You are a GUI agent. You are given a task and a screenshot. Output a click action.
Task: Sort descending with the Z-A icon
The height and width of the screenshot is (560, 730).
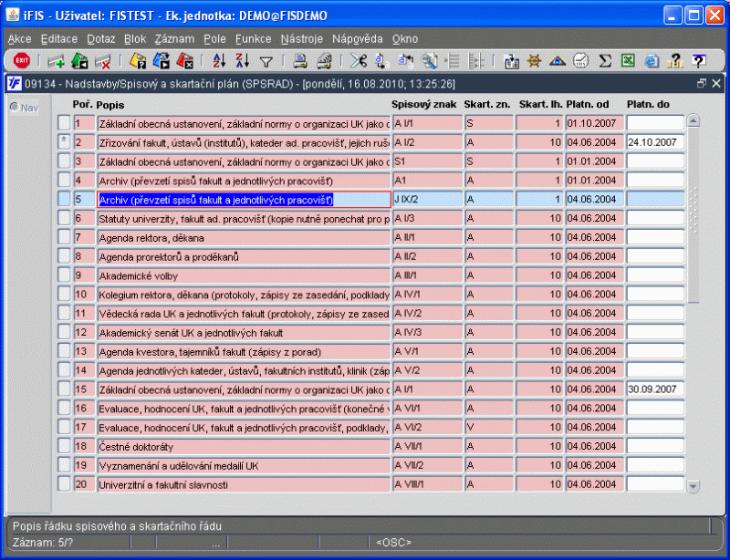point(243,60)
